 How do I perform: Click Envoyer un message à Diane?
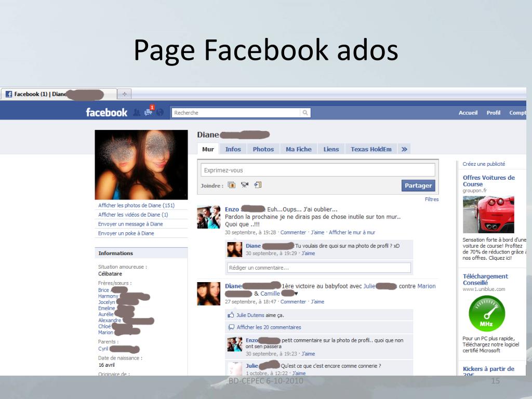(130, 224)
